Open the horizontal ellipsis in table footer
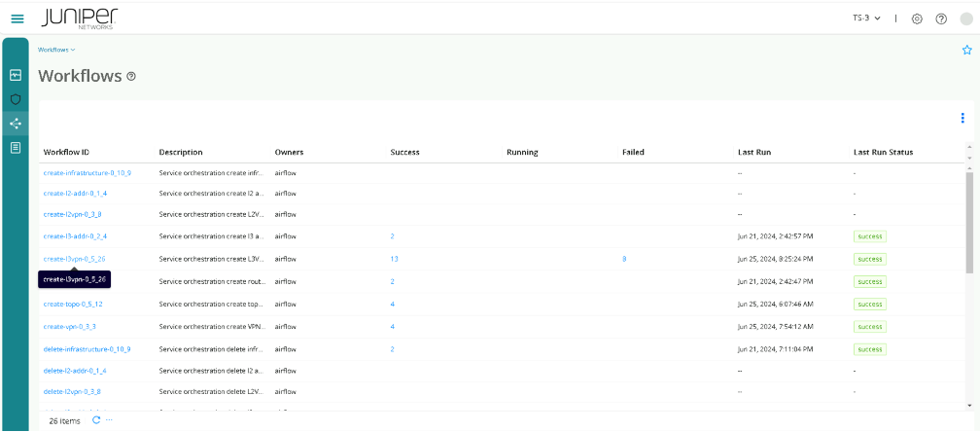980x432 pixels. (x=109, y=420)
